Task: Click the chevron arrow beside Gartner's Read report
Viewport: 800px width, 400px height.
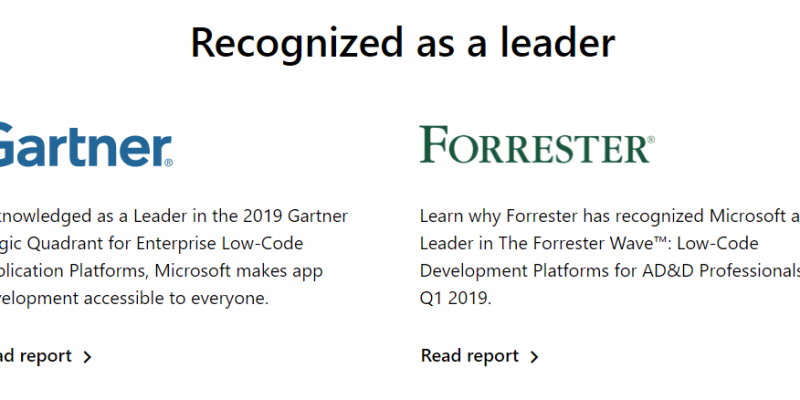Action: pos(87,357)
